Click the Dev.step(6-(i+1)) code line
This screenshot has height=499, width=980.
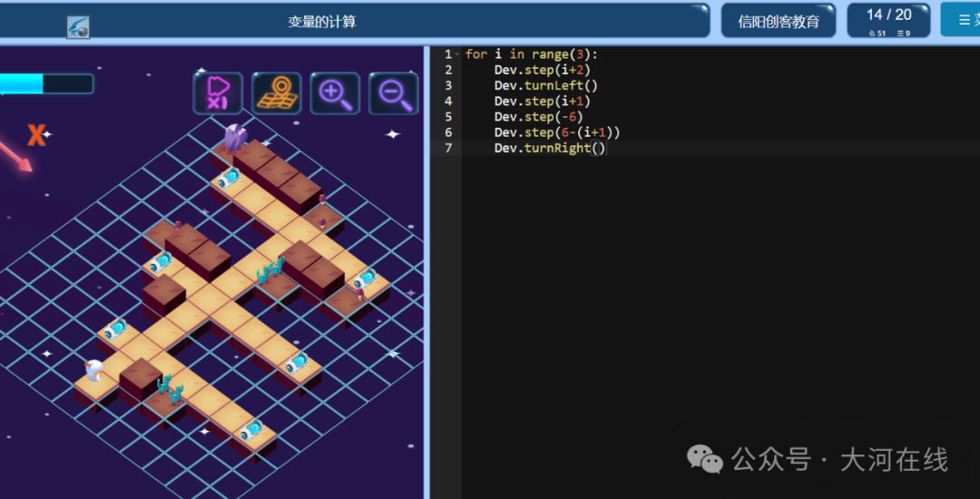[557, 132]
